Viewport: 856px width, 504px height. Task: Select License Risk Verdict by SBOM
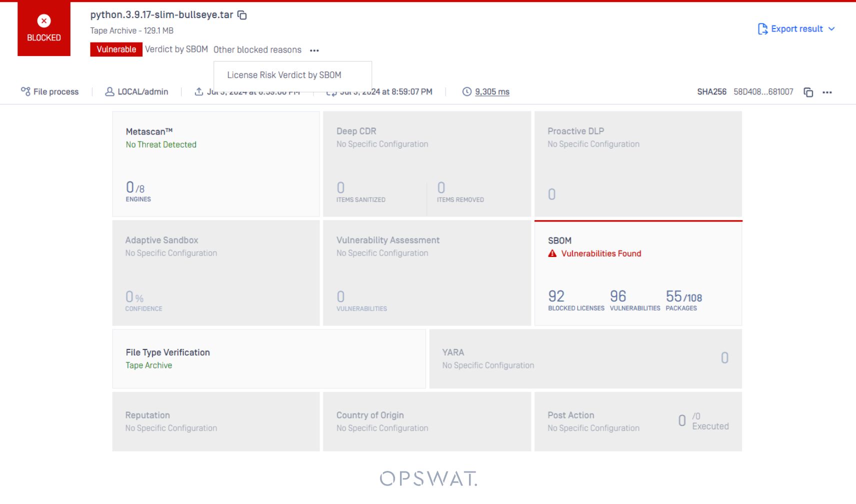[284, 75]
